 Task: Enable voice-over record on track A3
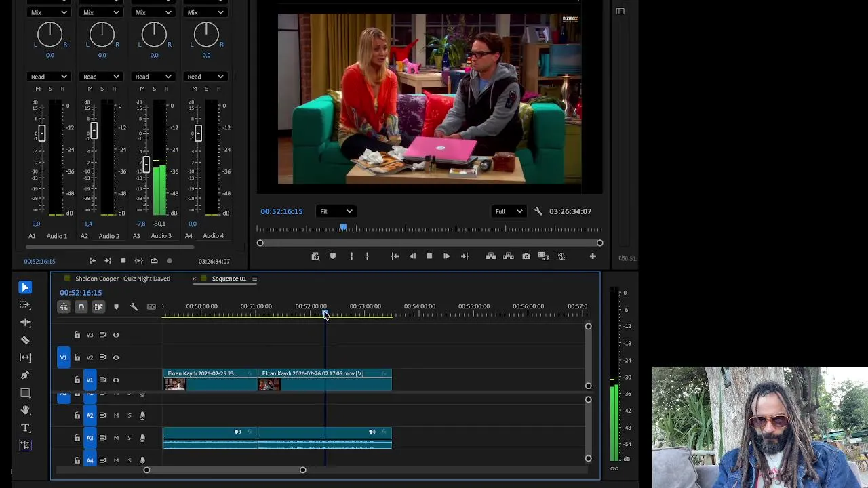[x=142, y=438]
